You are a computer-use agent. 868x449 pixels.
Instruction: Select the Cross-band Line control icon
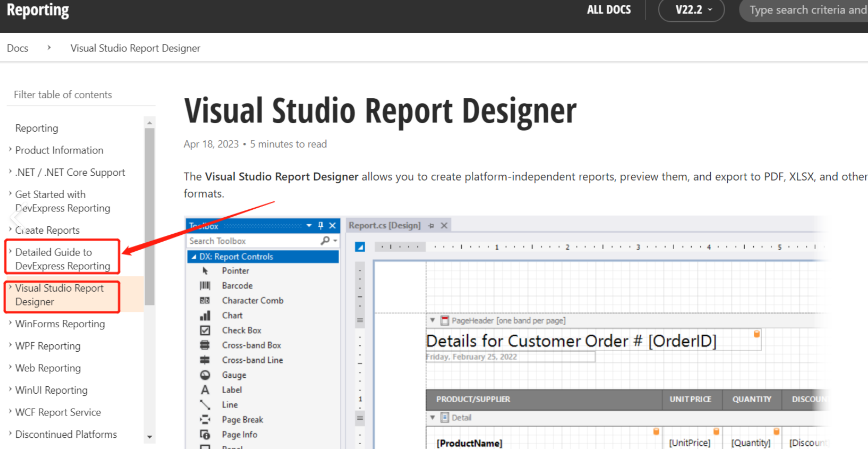point(205,360)
